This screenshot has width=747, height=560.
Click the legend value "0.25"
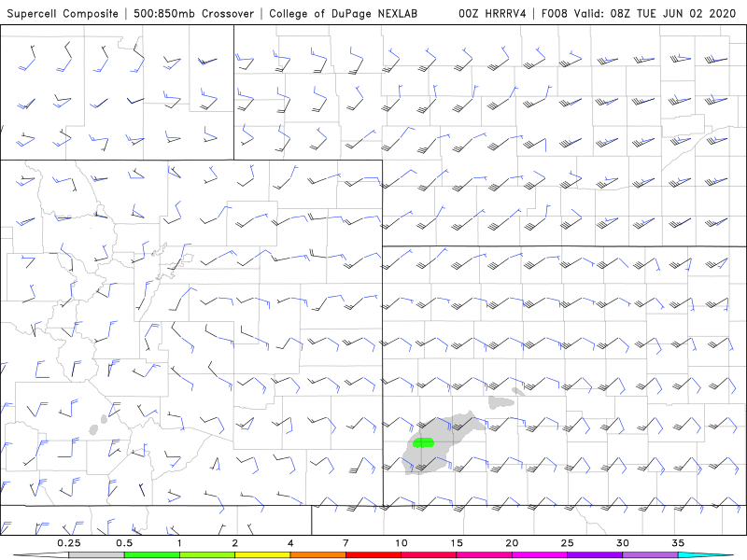point(69,543)
